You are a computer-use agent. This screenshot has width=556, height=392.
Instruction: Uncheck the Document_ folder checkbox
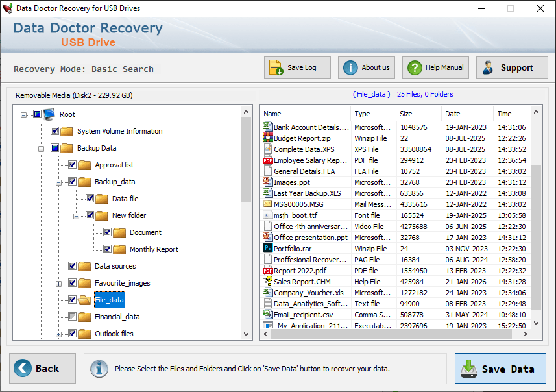pyautogui.click(x=108, y=232)
